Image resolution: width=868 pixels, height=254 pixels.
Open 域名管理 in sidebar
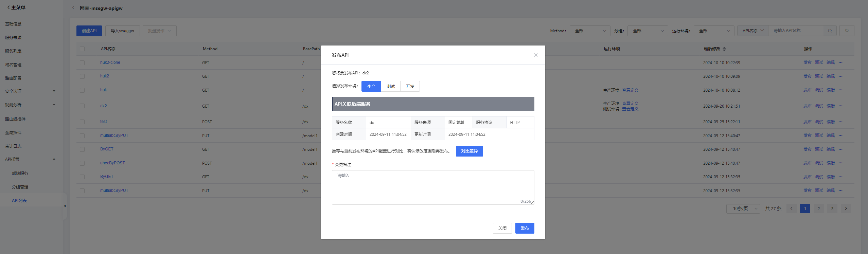pos(13,65)
